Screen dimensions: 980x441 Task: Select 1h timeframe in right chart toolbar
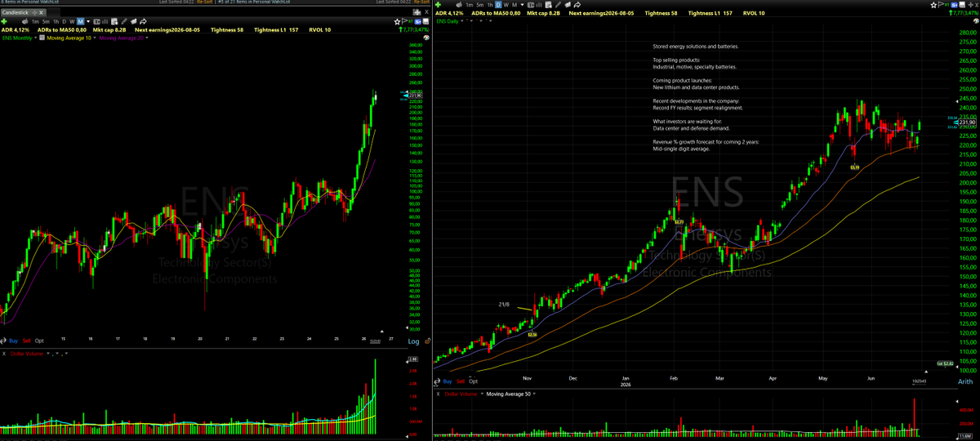tap(490, 5)
